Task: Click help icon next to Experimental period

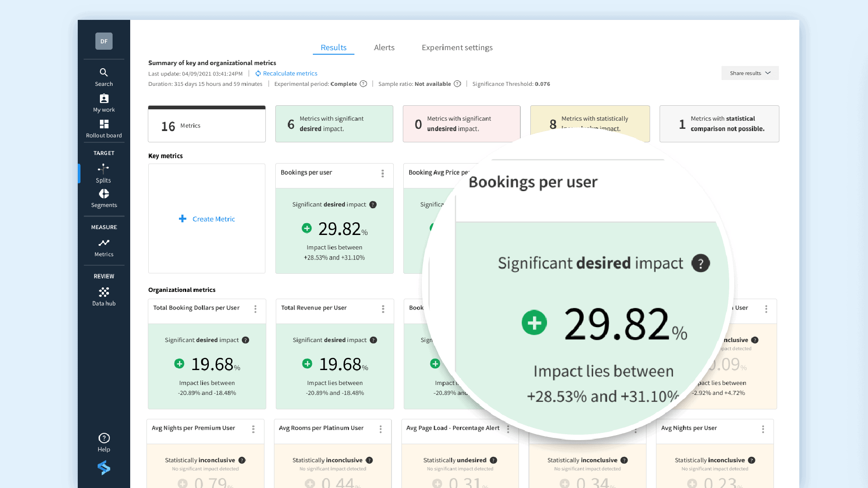Action: point(363,84)
